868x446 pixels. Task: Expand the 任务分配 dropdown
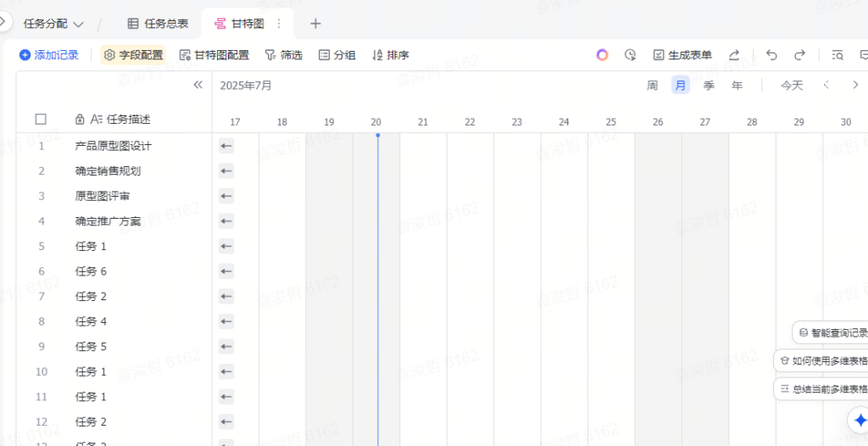click(53, 24)
